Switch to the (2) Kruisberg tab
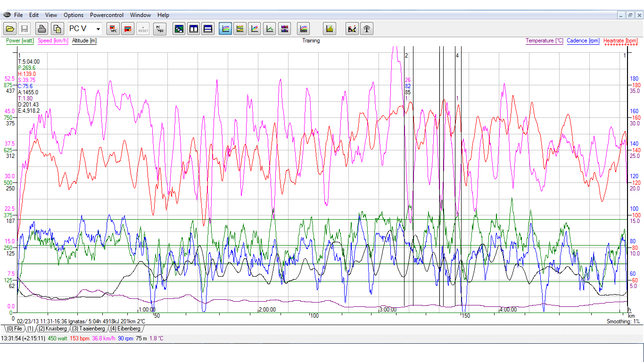This screenshot has height=362, width=644. (x=52, y=329)
